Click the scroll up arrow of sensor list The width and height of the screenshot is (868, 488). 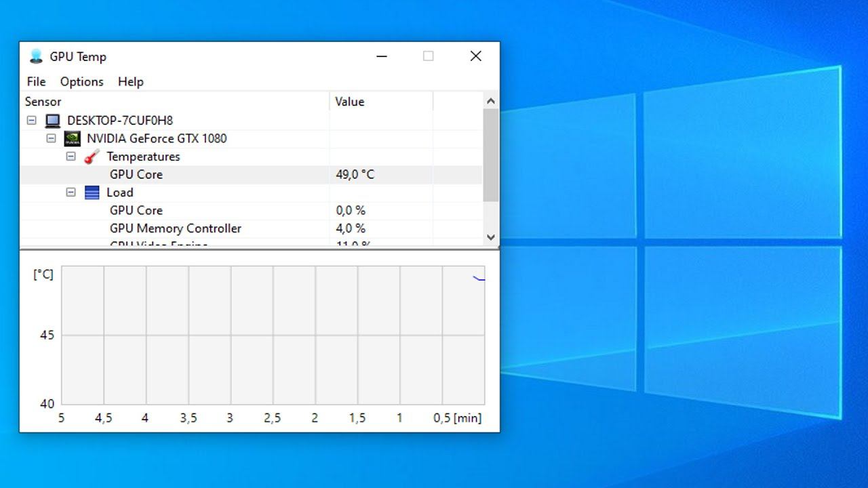[491, 101]
